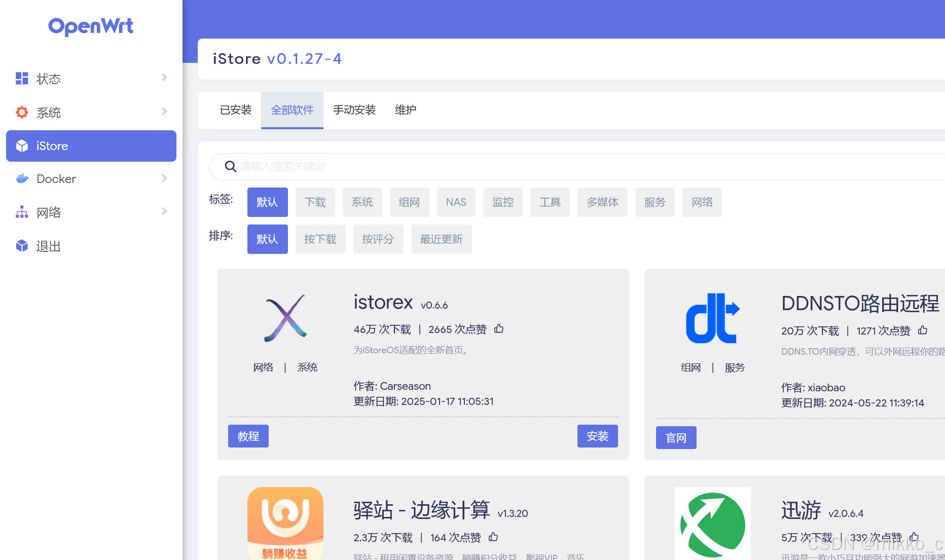Viewport: 945px width, 560px height.
Task: Open the 网络 sidebar menu
Action: tap(91, 212)
